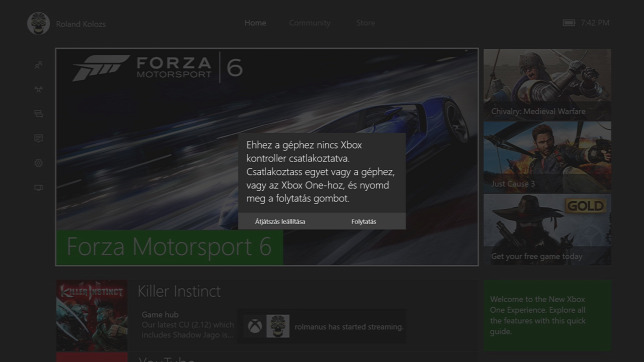Open the Killer Instinct cover art
This screenshot has width=644, height=362.
[92, 316]
